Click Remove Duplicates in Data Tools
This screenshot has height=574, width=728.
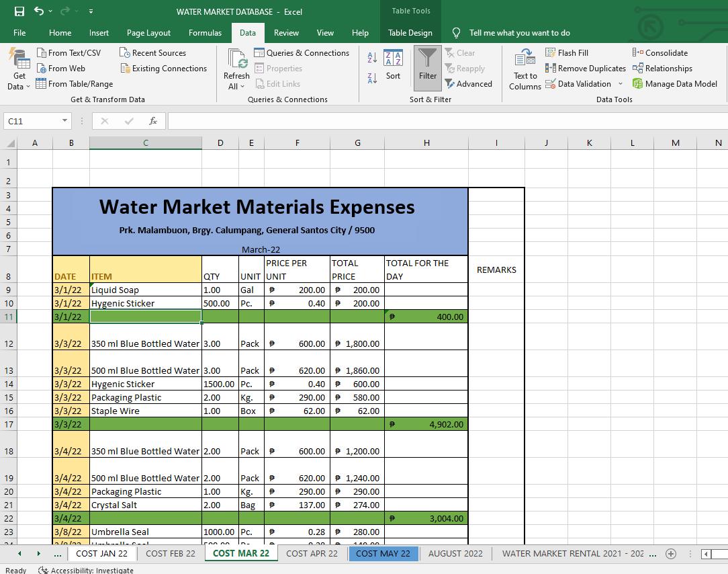click(585, 68)
